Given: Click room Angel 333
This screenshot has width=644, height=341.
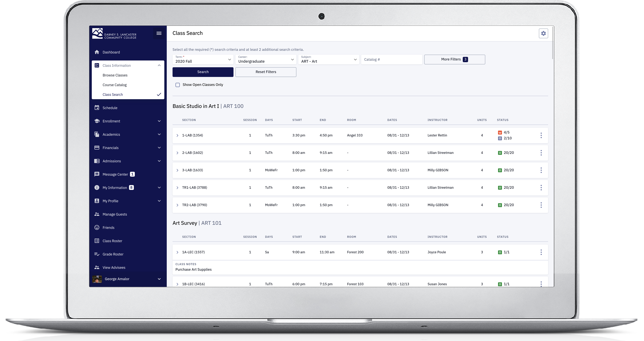Looking at the screenshot, I should [355, 135].
